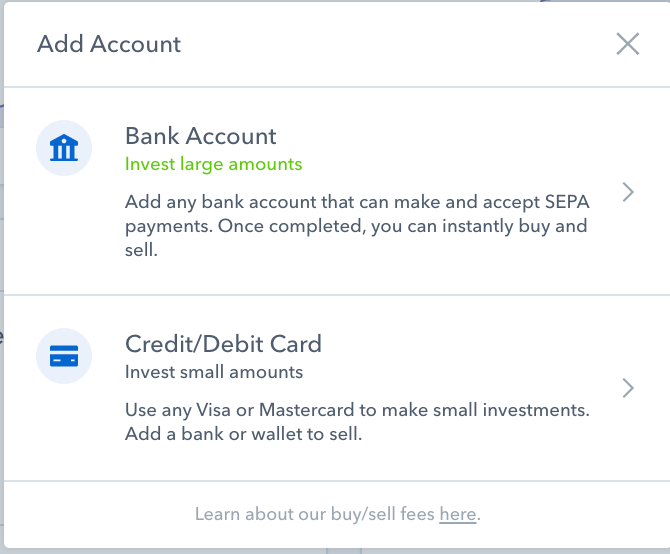This screenshot has height=554, width=670.
Task: Click 'Learn about our buy/sell fees' text
Action: coord(315,515)
